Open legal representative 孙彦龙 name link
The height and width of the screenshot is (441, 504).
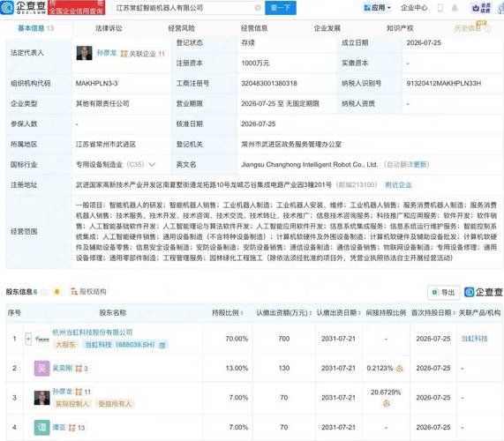(x=107, y=53)
